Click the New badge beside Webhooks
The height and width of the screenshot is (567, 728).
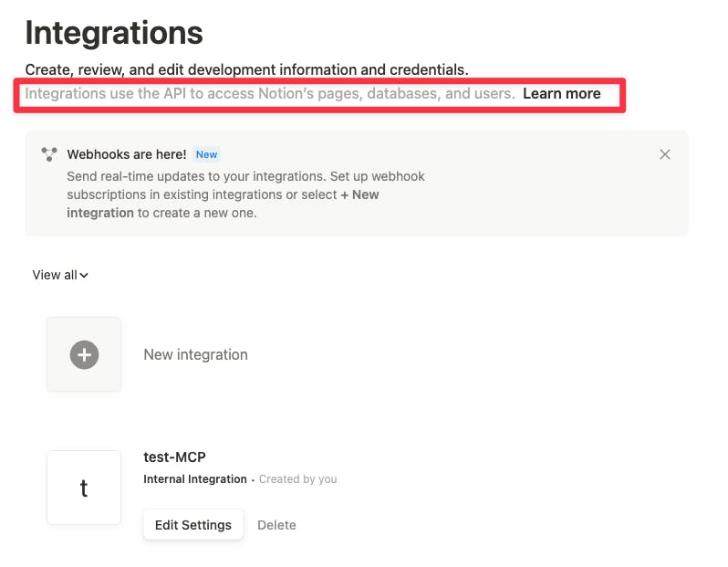[206, 154]
